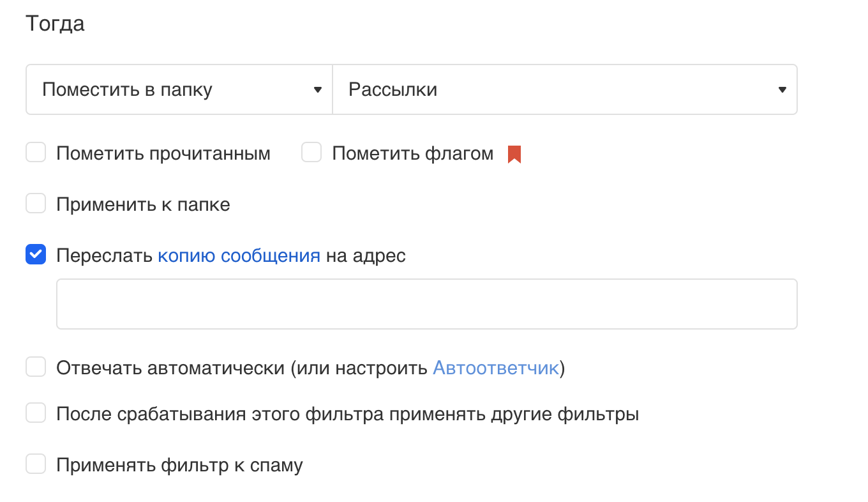Enable the "Пометить прочитанным" checkbox
This screenshot has height=502, width=868.
(36, 153)
